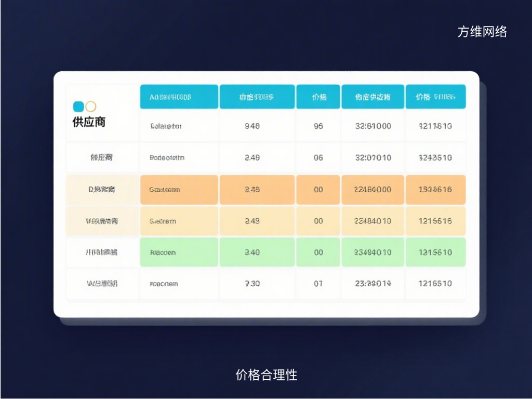This screenshot has width=532, height=399.
Task: Click the 9.48 value cell
Action: click(257, 126)
